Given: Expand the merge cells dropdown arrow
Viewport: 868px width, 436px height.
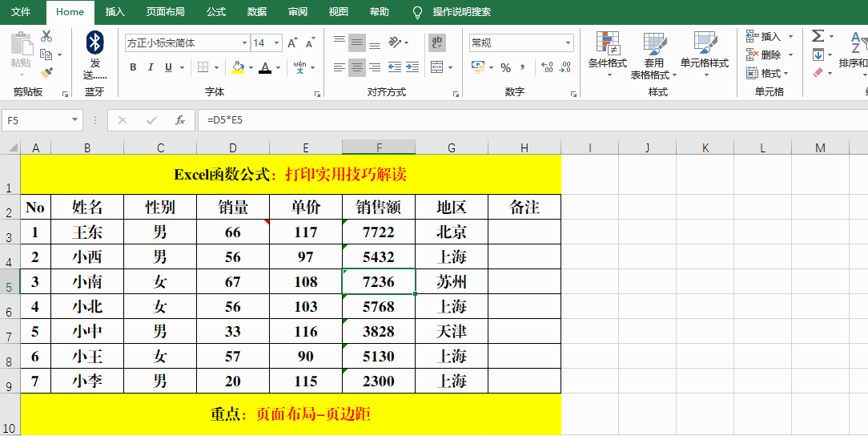Looking at the screenshot, I should click(450, 67).
